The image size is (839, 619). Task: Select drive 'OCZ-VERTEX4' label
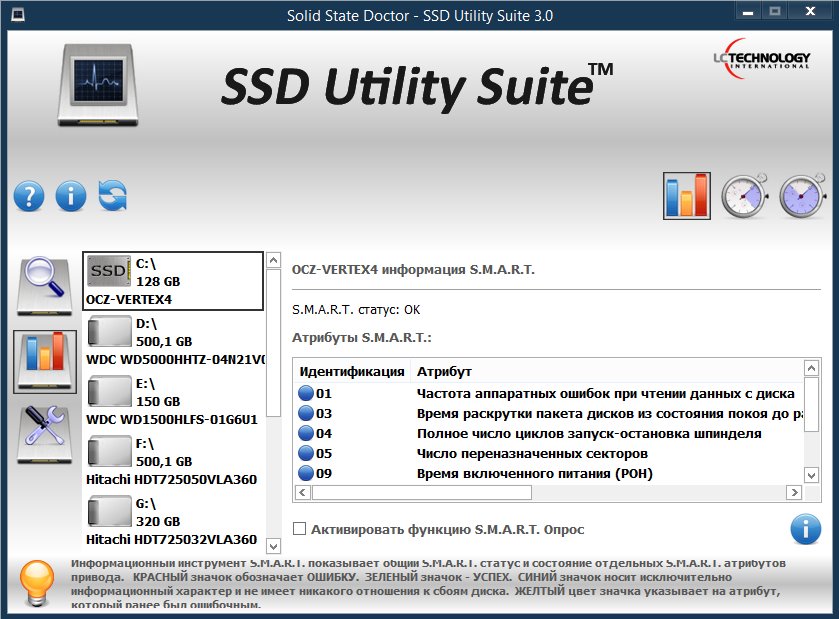coord(129,300)
